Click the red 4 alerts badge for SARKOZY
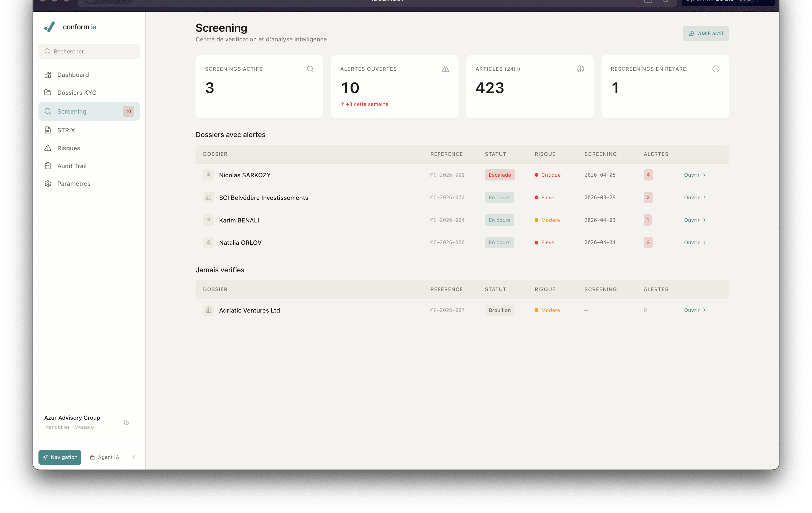This screenshot has width=812, height=513. point(648,175)
